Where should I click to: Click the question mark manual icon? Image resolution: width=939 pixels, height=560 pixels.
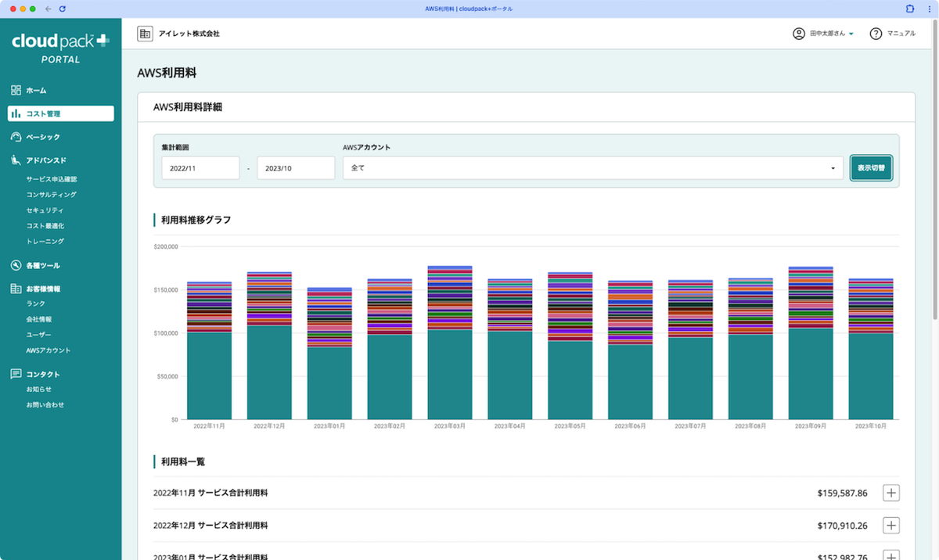click(x=876, y=34)
